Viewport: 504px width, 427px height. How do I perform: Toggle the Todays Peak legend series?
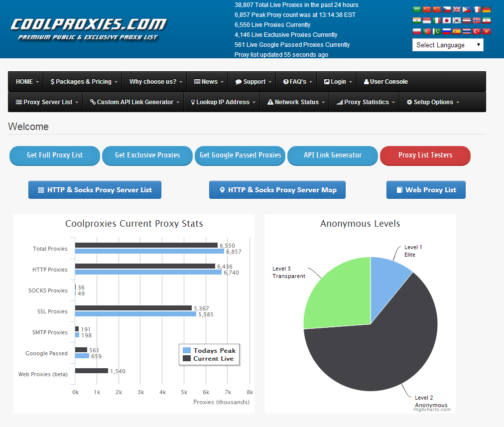tap(209, 350)
